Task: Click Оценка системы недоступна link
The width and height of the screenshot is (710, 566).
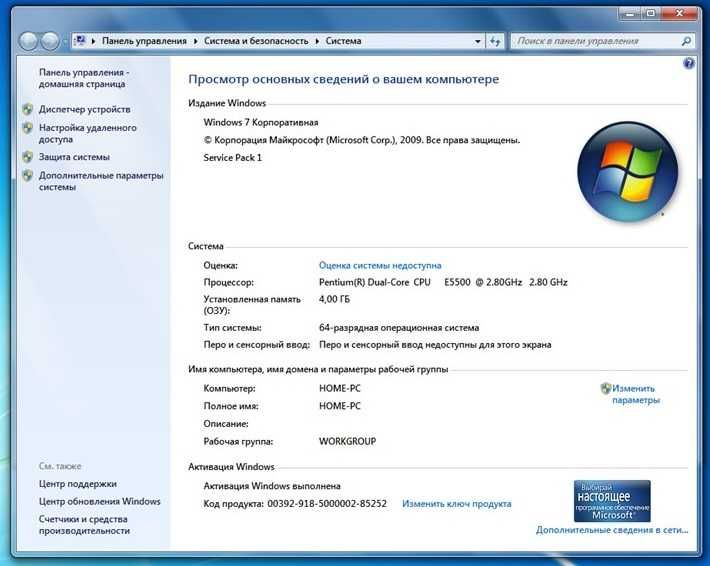Action: click(x=380, y=265)
